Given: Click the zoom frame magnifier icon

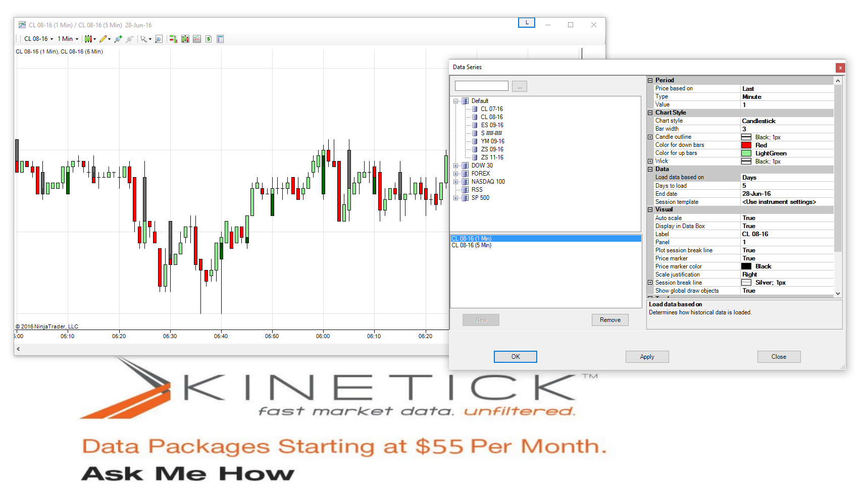Looking at the screenshot, I should 159,39.
